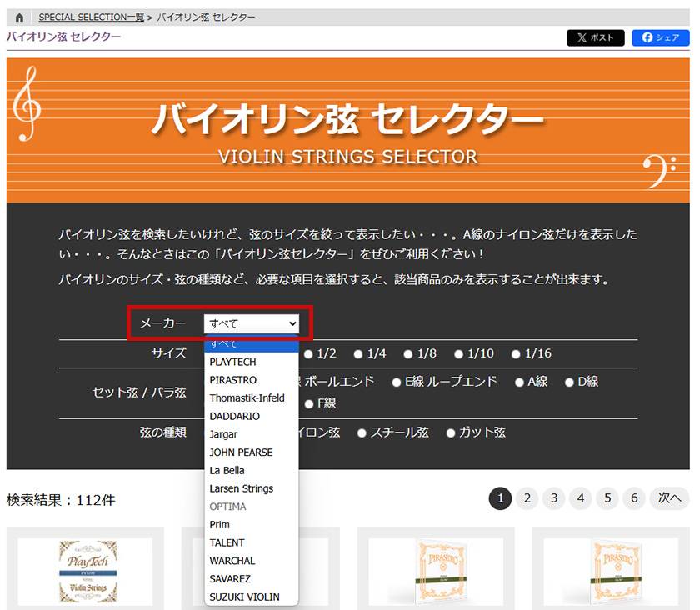Choose Larsen Strings in maker list
The width and height of the screenshot is (700, 610).
coord(252,488)
